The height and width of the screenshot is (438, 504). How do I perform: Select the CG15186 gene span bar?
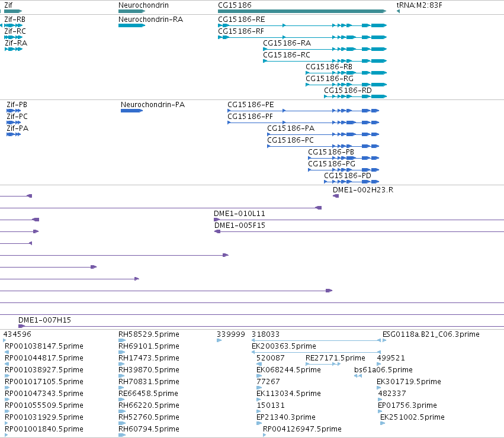click(302, 11)
